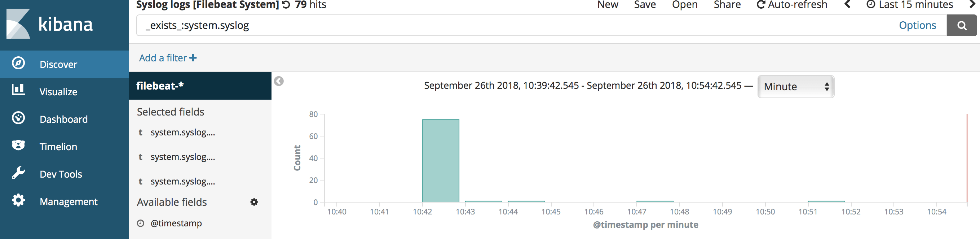This screenshot has height=239, width=980.
Task: Open the Visualize bar chart icon
Action: pyautogui.click(x=18, y=90)
